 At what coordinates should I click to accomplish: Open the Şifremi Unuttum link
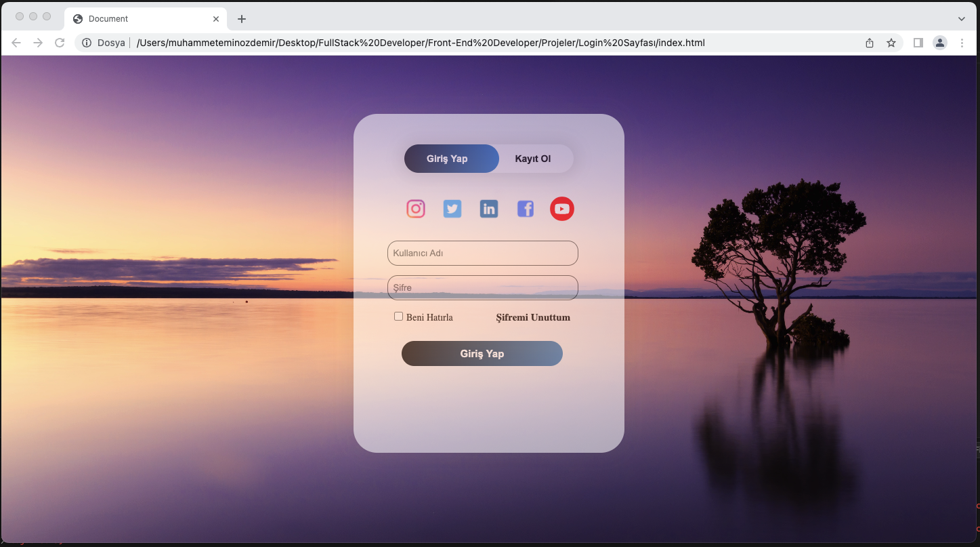(x=532, y=317)
